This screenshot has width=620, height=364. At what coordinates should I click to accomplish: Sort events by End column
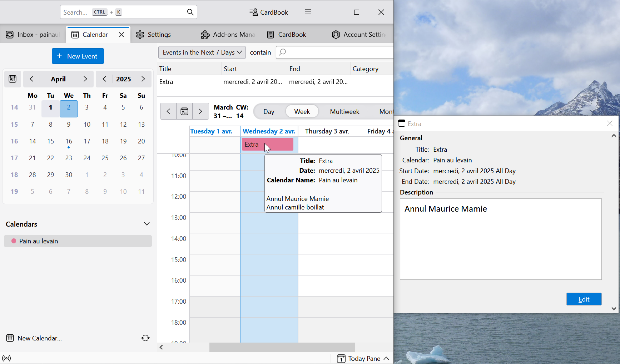[x=319, y=69]
